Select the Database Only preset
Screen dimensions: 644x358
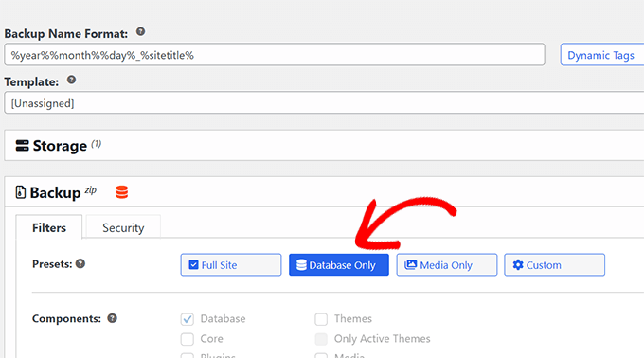[339, 265]
